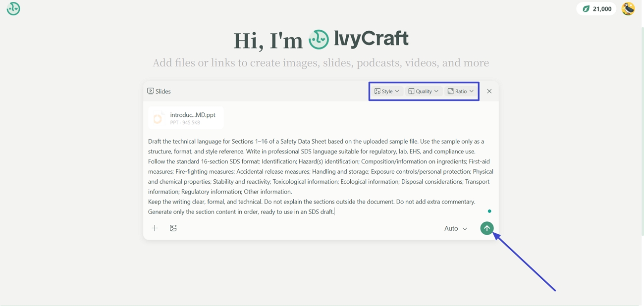Open the user profile avatar
Screen dimensions: 644x306
(628, 9)
